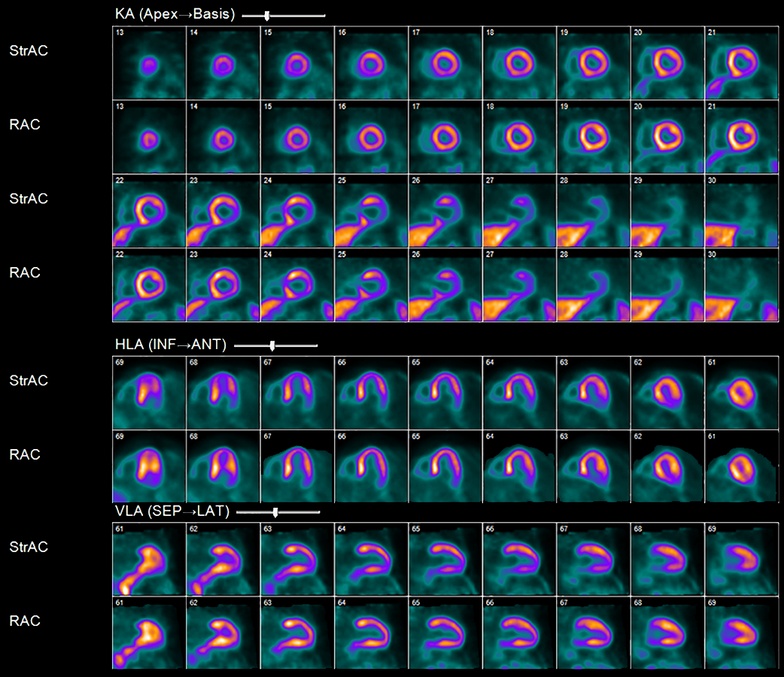The height and width of the screenshot is (677, 784).
Task: Select HLA slice 61 in StrAC row
Action: click(741, 392)
